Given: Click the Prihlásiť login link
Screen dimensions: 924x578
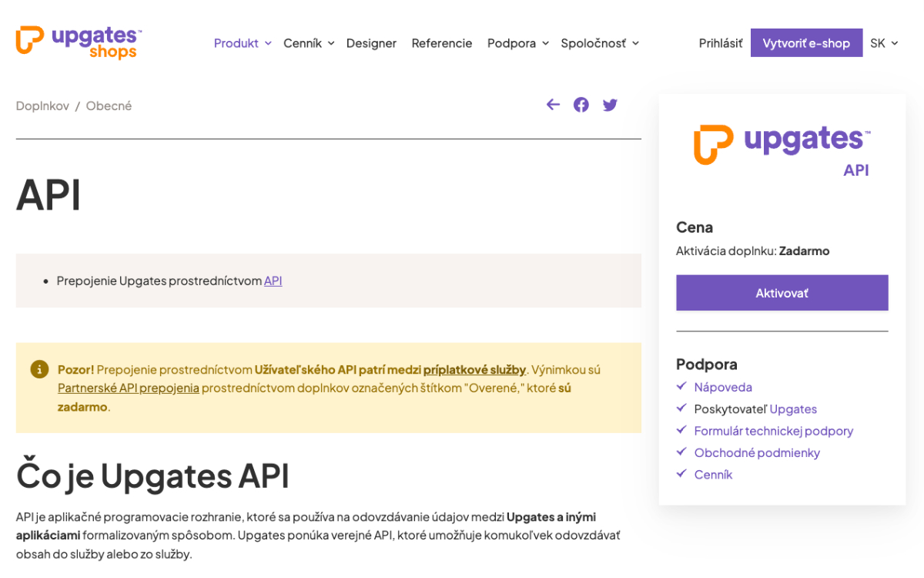Looking at the screenshot, I should click(x=721, y=43).
